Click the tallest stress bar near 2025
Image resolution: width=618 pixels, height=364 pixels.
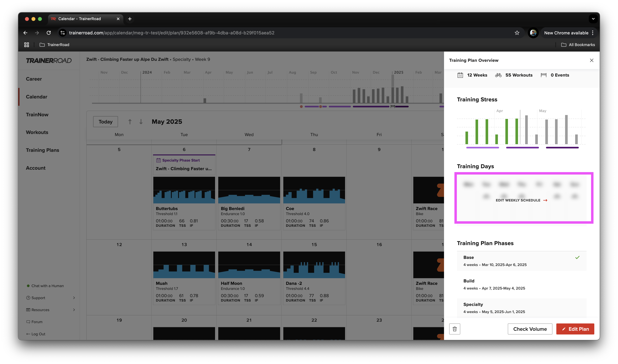(393, 89)
